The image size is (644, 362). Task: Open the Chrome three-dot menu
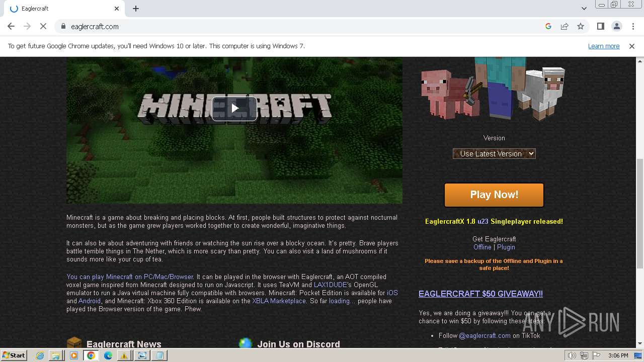pyautogui.click(x=632, y=26)
